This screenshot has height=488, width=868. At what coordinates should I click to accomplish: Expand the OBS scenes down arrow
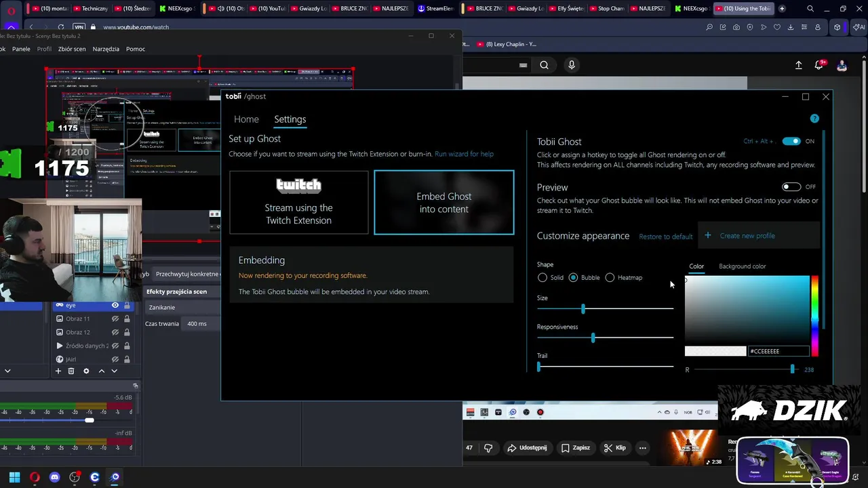click(7, 371)
